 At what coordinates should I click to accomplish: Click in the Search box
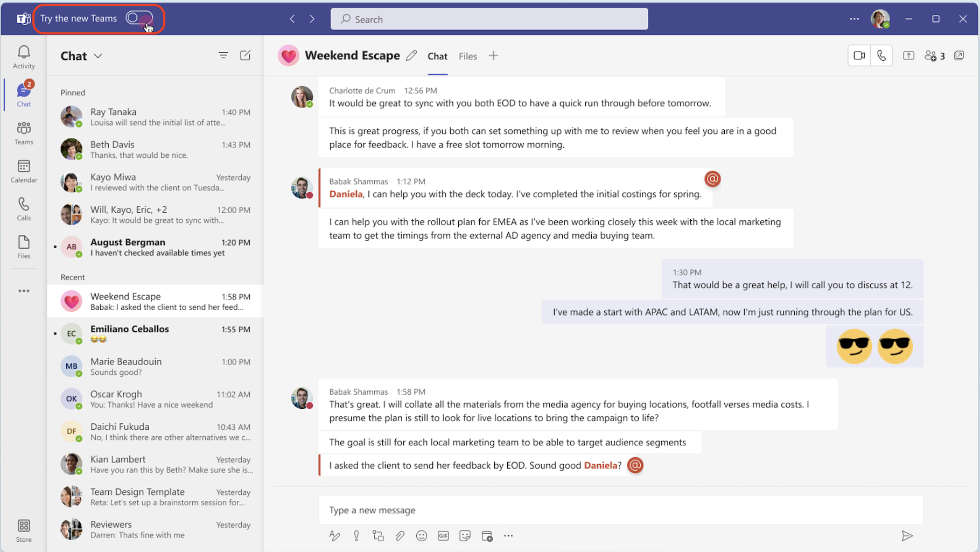[x=489, y=19]
